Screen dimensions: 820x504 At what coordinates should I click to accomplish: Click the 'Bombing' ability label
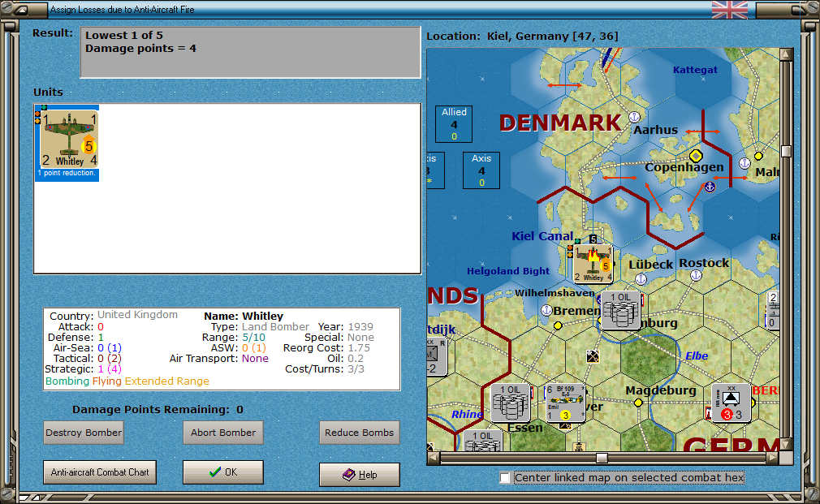(67, 381)
